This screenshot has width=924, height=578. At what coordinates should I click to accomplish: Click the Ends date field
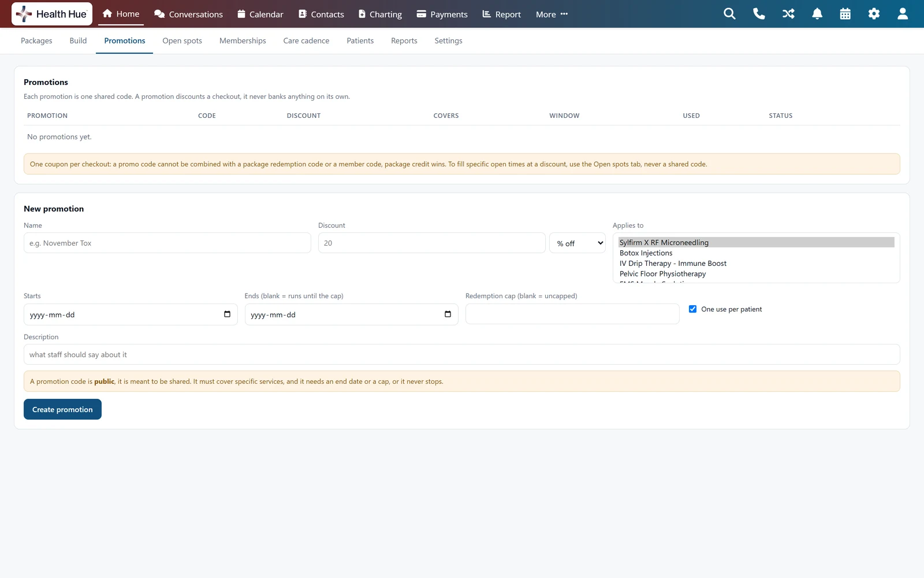(351, 314)
